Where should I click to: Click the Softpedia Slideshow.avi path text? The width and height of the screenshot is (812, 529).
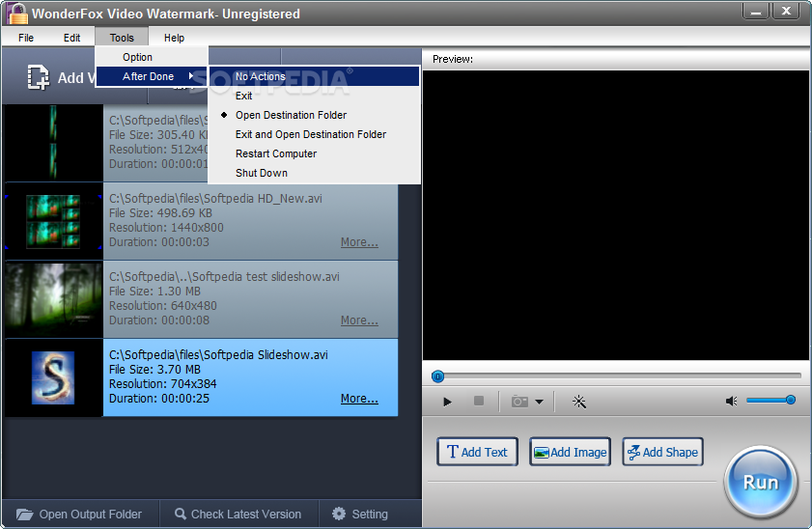tap(218, 354)
